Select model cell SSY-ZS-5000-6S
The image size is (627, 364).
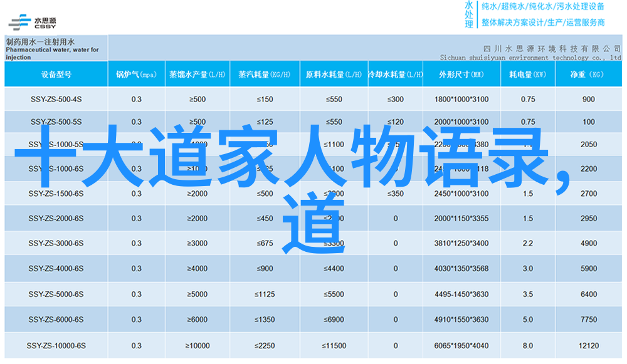(x=56, y=294)
